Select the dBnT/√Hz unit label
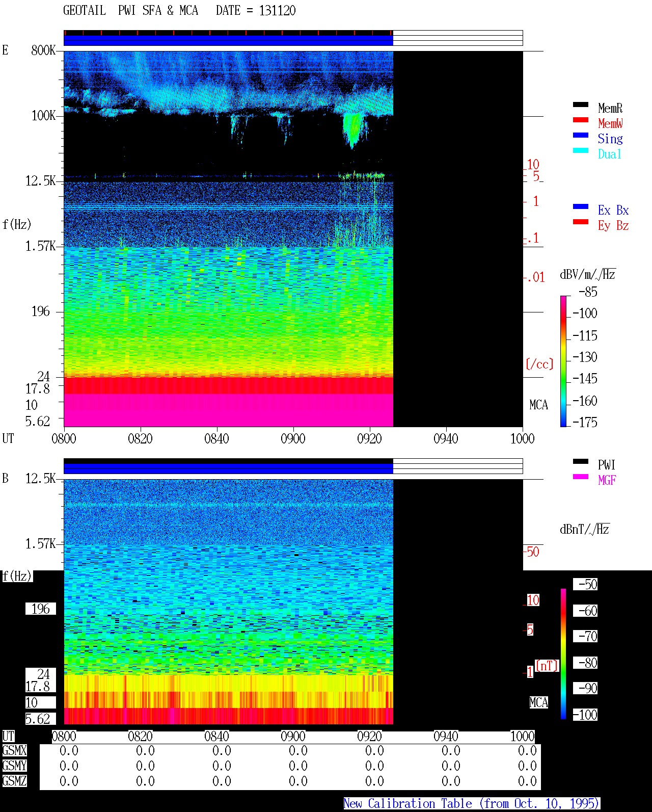 [585, 529]
